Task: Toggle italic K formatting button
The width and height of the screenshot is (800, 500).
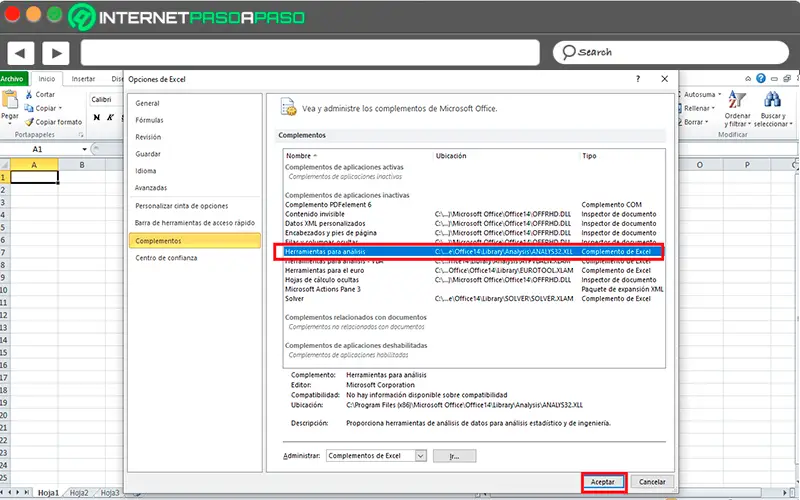Action: (110, 117)
